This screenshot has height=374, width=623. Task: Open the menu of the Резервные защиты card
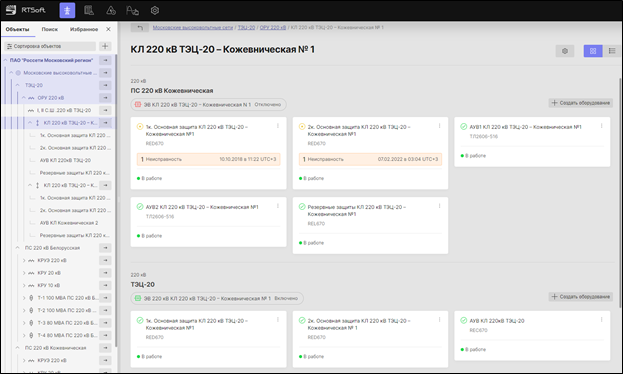click(x=439, y=206)
